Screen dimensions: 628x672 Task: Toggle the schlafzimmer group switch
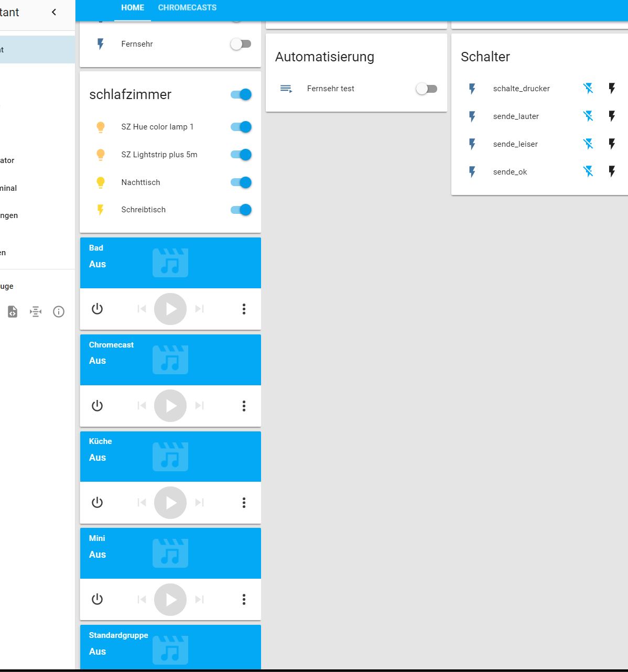pyautogui.click(x=241, y=94)
